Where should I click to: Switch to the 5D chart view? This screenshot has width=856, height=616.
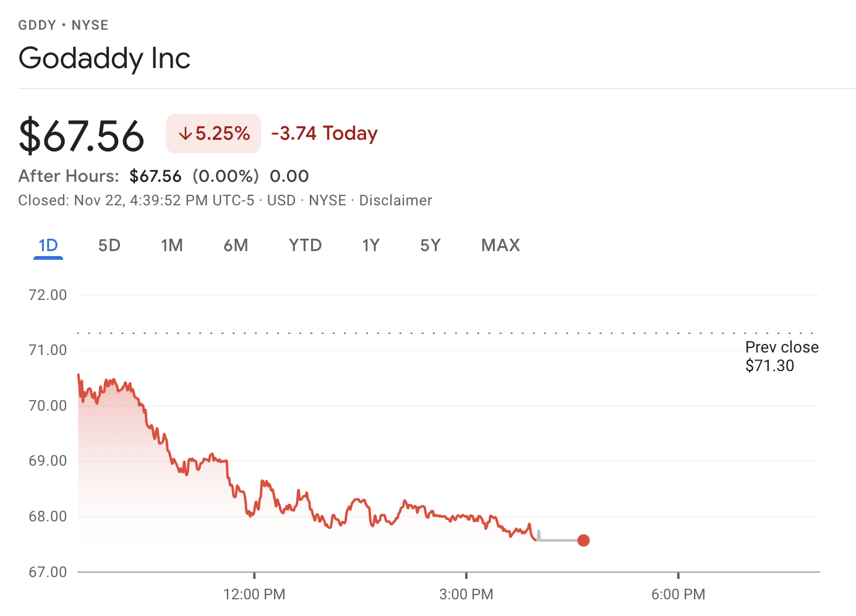coord(109,246)
